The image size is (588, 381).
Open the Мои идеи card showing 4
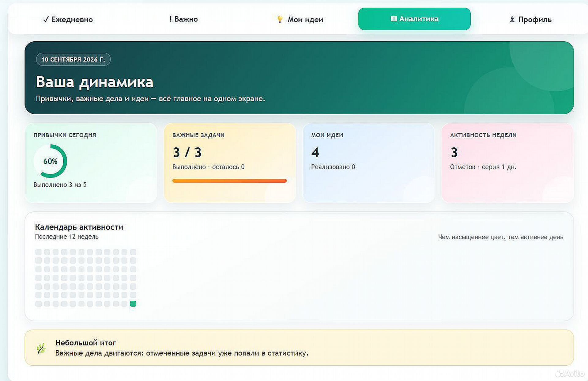tap(368, 163)
